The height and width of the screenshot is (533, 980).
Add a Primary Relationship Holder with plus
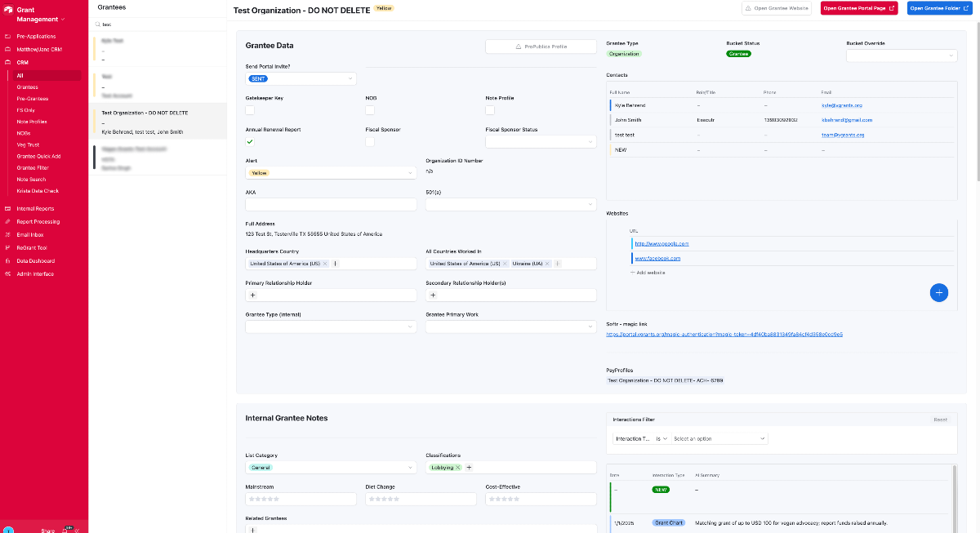[252, 295]
